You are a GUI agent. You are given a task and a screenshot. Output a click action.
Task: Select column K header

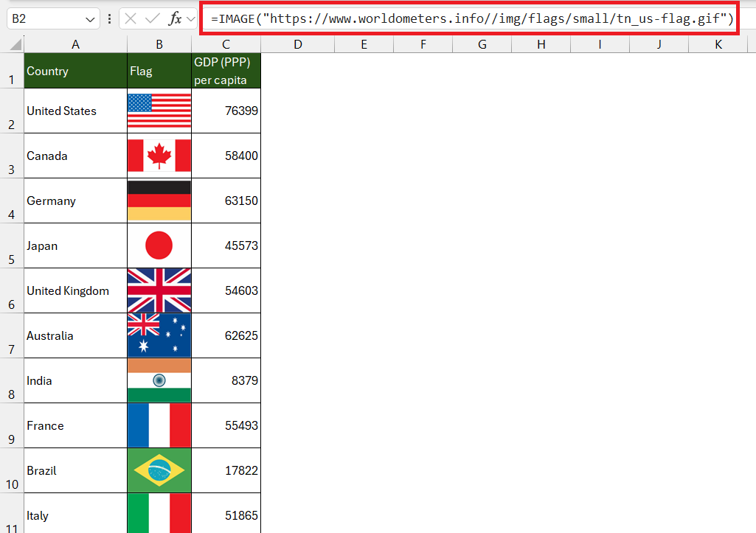click(718, 45)
